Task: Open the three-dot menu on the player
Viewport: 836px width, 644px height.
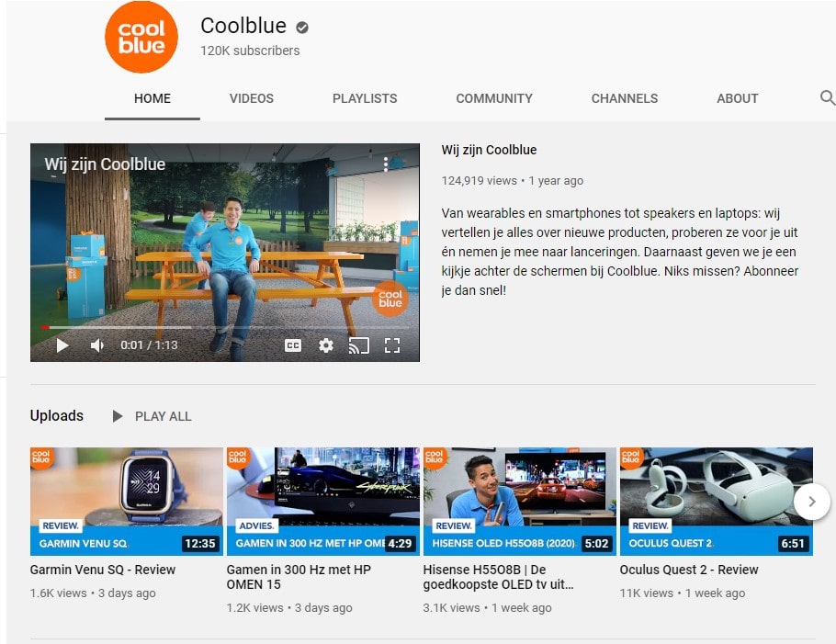Action: 386,164
